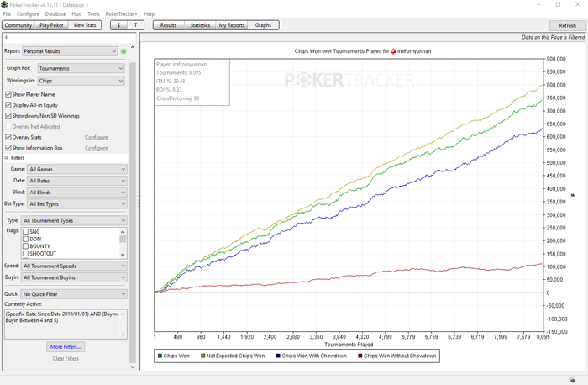Image resolution: width=588 pixels, height=385 pixels.
Task: Open the Configure menu
Action: (28, 14)
